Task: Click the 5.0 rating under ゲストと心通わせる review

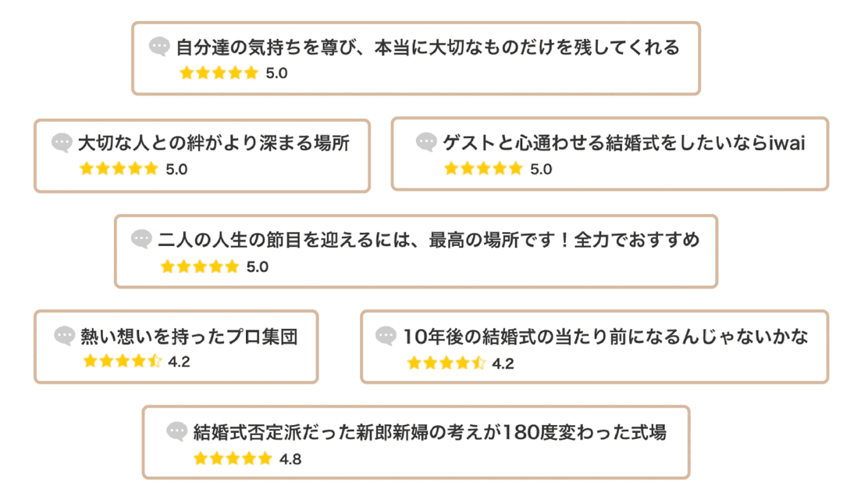Action: [x=541, y=169]
